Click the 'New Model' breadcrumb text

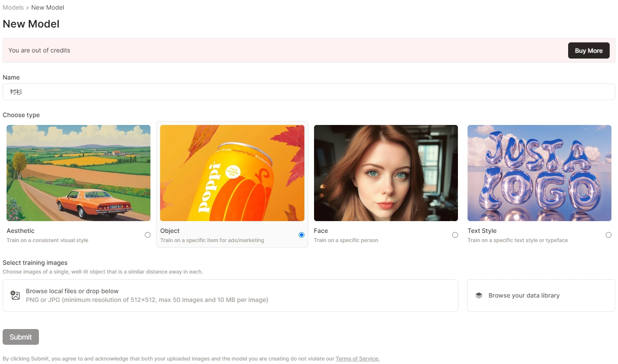point(48,7)
